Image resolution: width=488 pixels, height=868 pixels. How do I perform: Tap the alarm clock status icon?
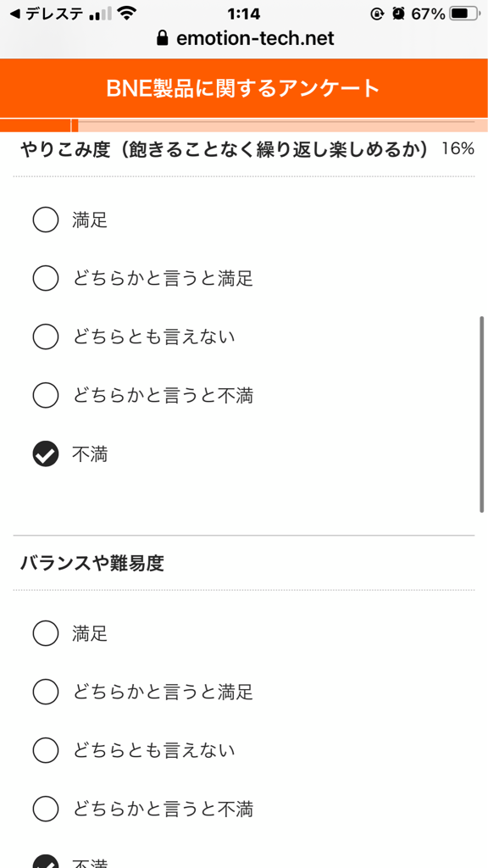pyautogui.click(x=398, y=14)
